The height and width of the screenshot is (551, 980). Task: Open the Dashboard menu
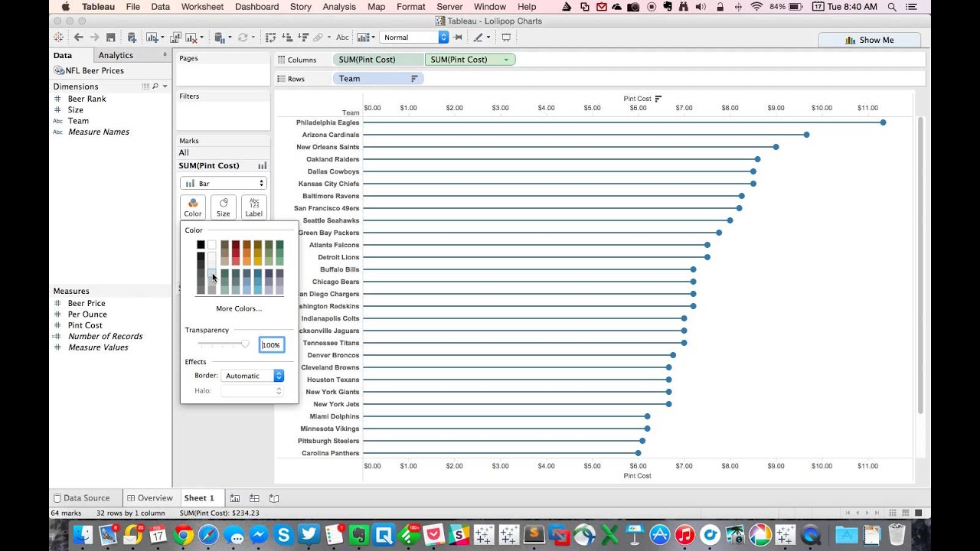256,7
